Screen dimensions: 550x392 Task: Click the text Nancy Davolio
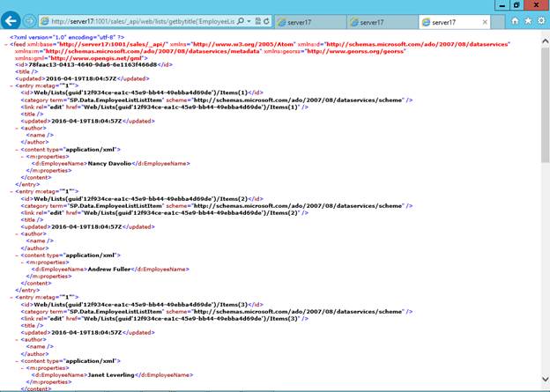click(109, 163)
